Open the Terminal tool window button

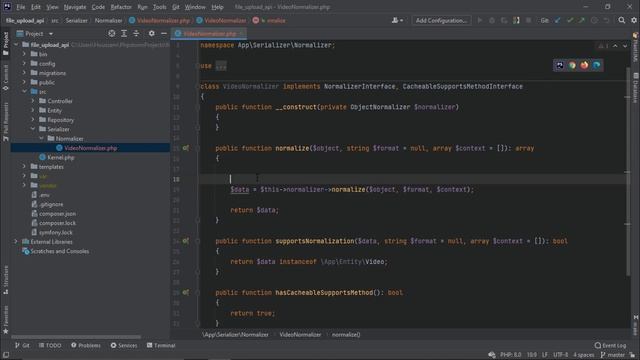(x=161, y=345)
